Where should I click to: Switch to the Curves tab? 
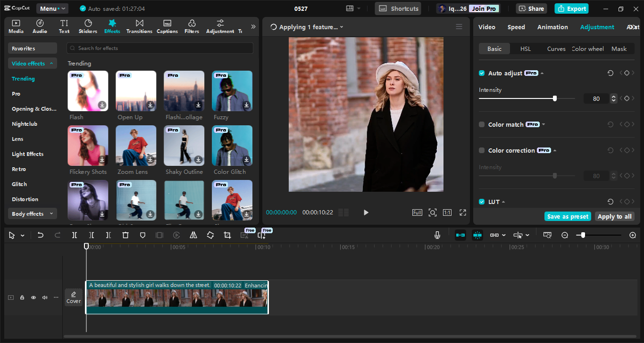(x=556, y=48)
